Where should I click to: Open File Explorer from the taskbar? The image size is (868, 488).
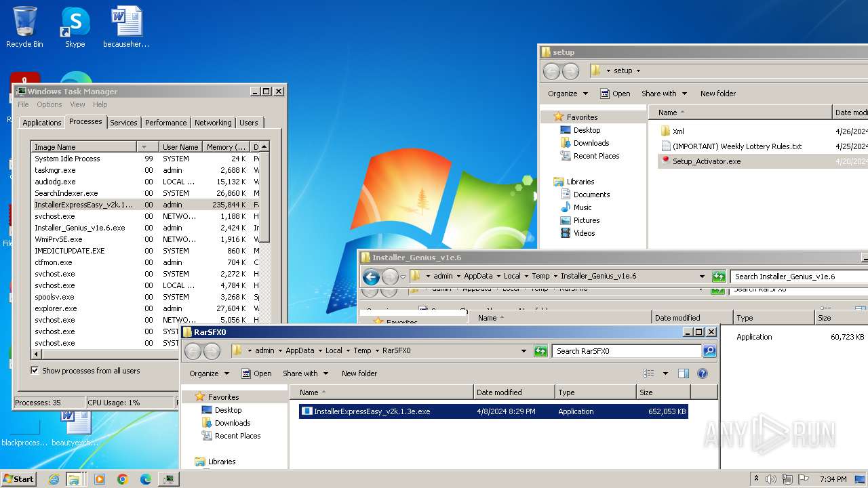pos(74,479)
